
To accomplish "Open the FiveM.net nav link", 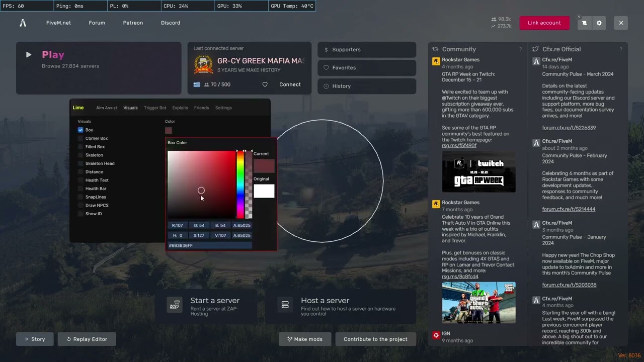I will click(58, 23).
